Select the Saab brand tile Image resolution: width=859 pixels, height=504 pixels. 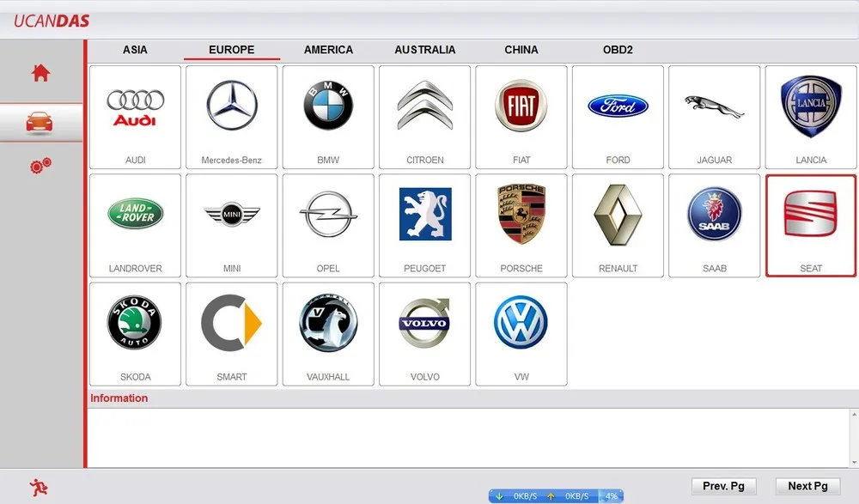click(x=715, y=226)
